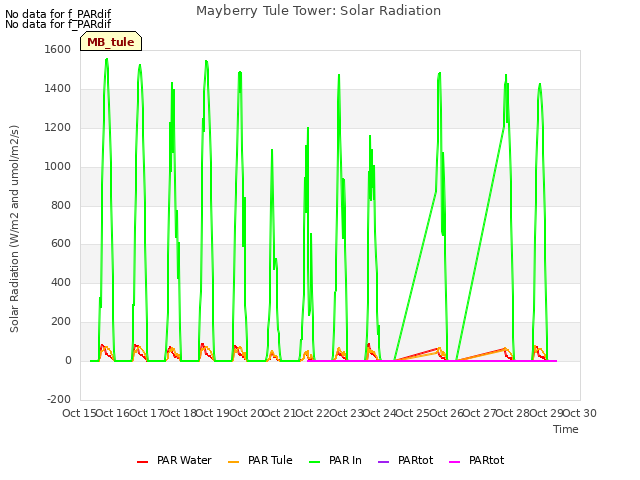This screenshot has height=480, width=640.
Task: Click the Time x-axis label
Action: pyautogui.click(x=566, y=429)
